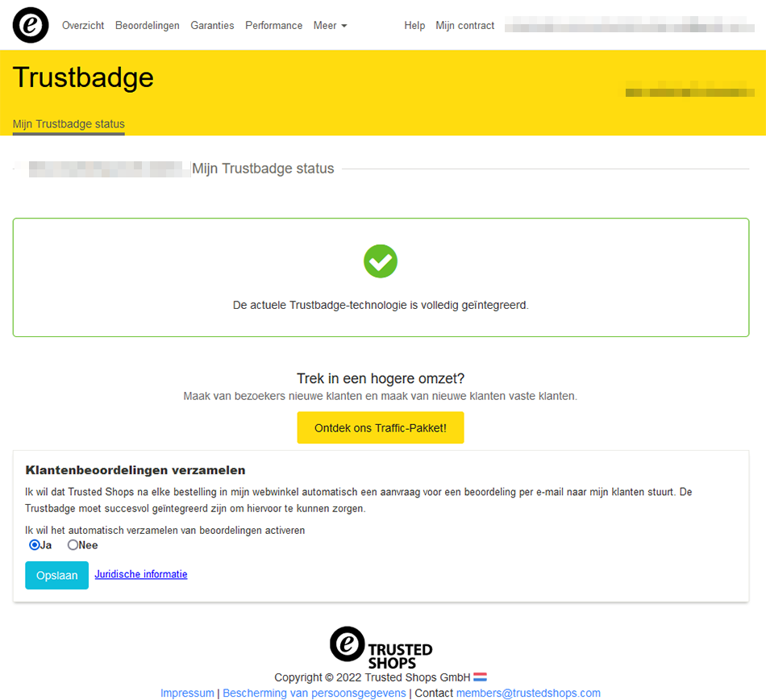
Task: Open the Overzicht page
Action: tap(83, 25)
